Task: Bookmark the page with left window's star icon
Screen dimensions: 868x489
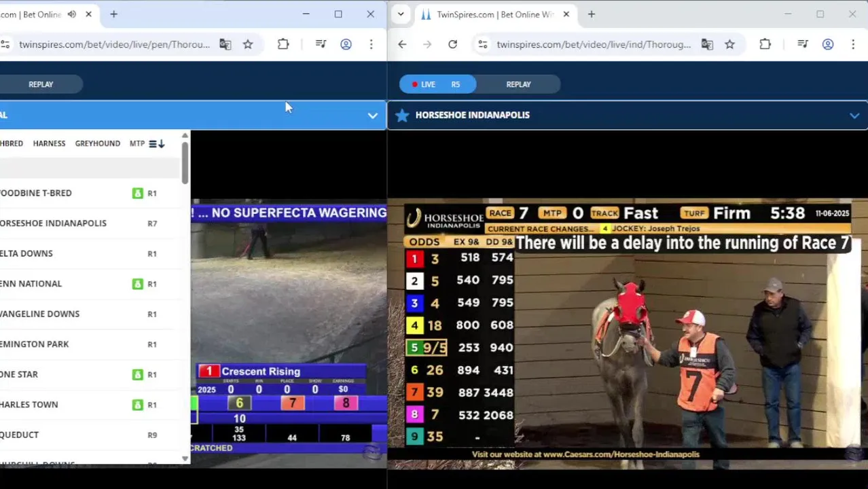Action: click(248, 44)
